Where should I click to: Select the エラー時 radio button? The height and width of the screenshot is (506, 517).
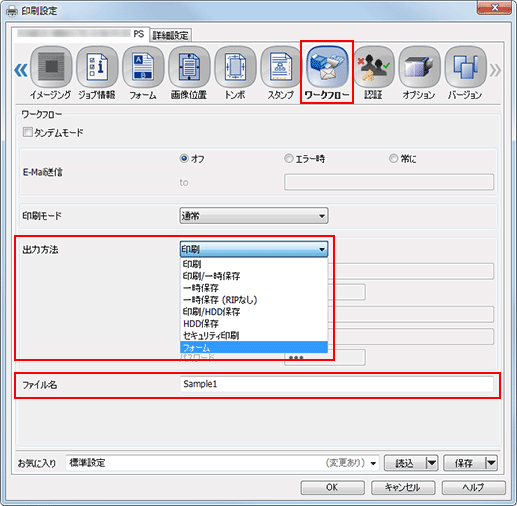(x=289, y=158)
